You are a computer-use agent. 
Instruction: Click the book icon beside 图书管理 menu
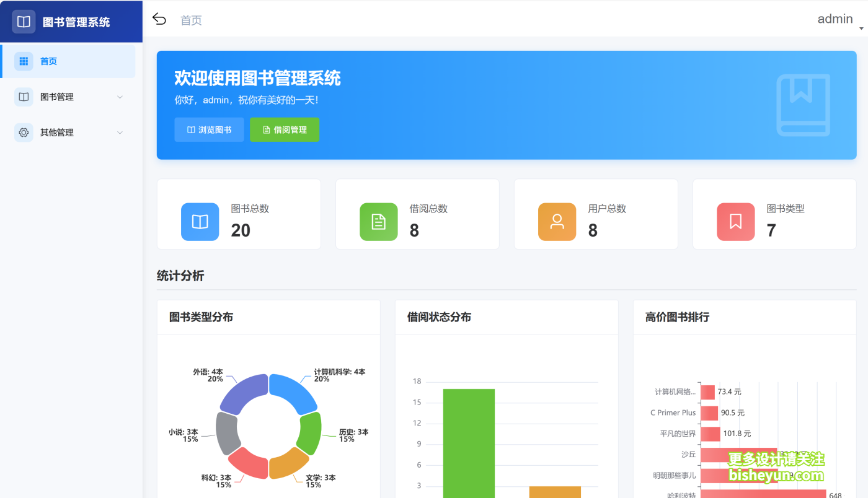coord(23,97)
